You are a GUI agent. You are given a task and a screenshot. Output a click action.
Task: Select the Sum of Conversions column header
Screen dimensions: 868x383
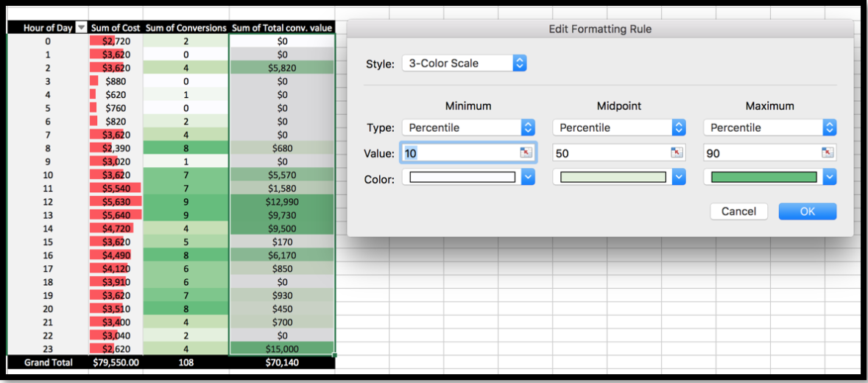[186, 28]
